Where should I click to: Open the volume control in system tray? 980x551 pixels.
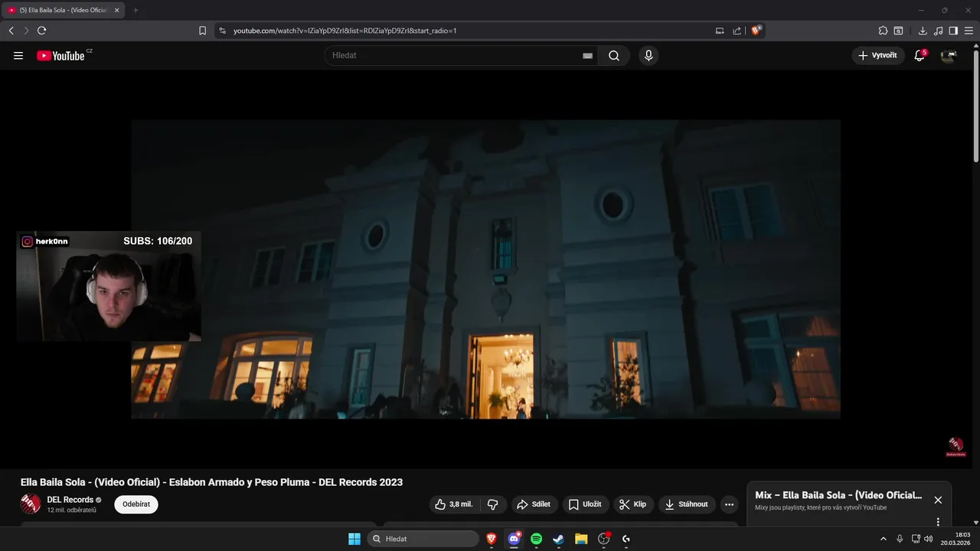(x=929, y=539)
